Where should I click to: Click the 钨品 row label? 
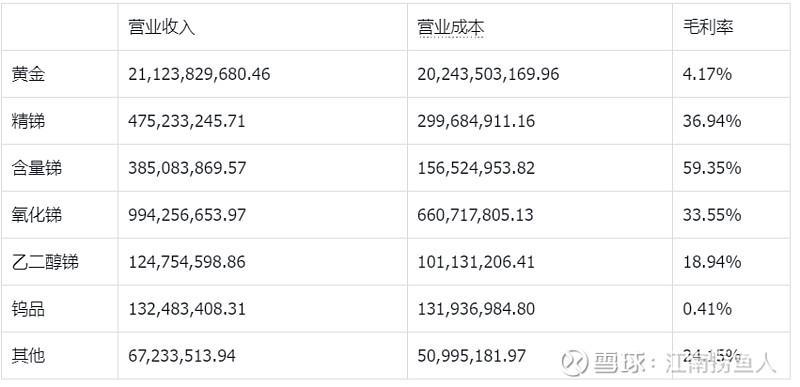(x=29, y=309)
